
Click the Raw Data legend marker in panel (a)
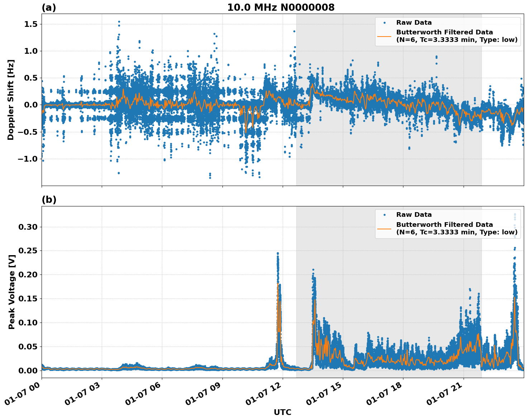click(x=385, y=22)
